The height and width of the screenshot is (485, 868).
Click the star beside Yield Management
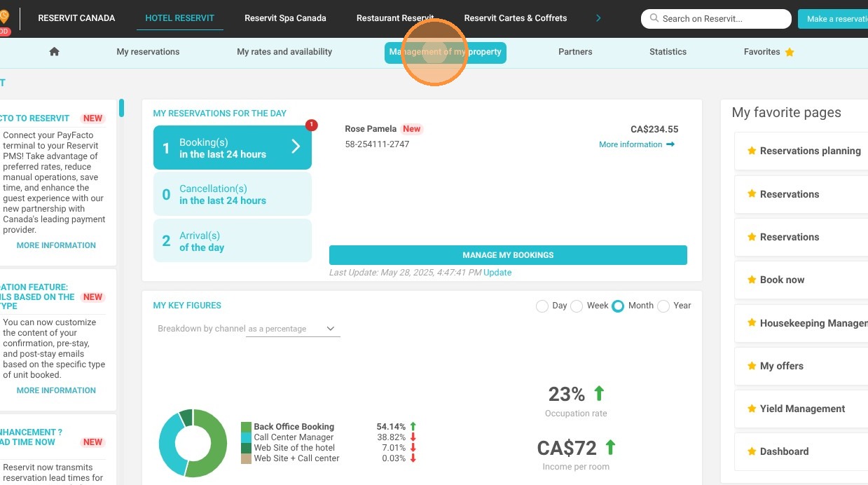752,409
